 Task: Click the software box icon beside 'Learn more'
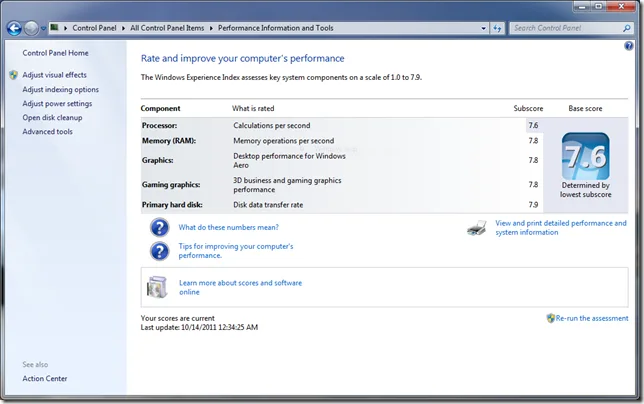pos(159,288)
